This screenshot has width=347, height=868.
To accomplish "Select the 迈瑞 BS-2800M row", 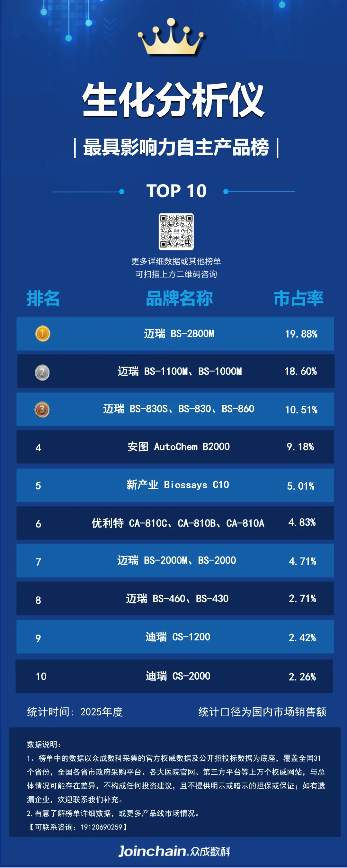I will pos(175,334).
